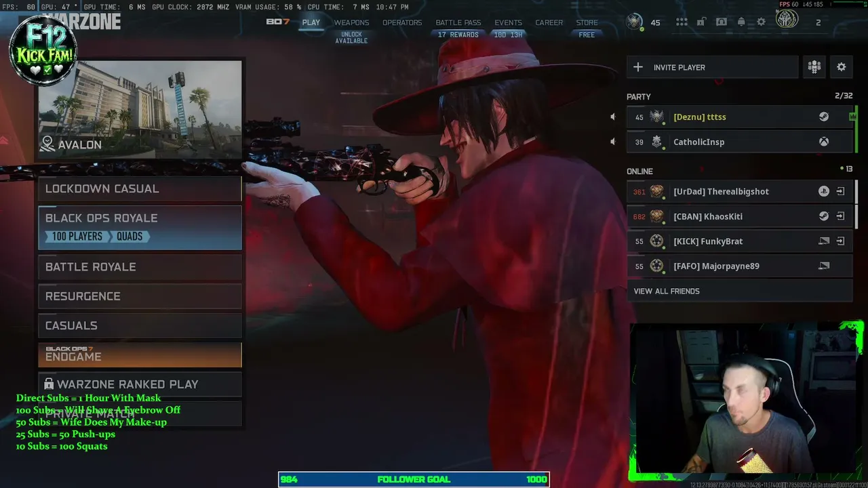This screenshot has width=868, height=488.
Task: Click the party leader crown icon
Action: point(853,117)
